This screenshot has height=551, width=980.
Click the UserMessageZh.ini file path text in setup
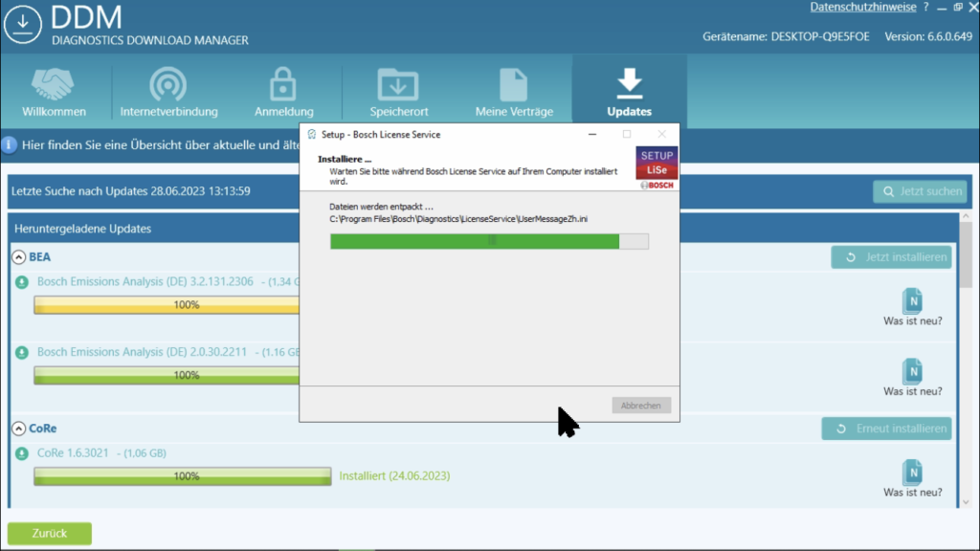pyautogui.click(x=458, y=219)
